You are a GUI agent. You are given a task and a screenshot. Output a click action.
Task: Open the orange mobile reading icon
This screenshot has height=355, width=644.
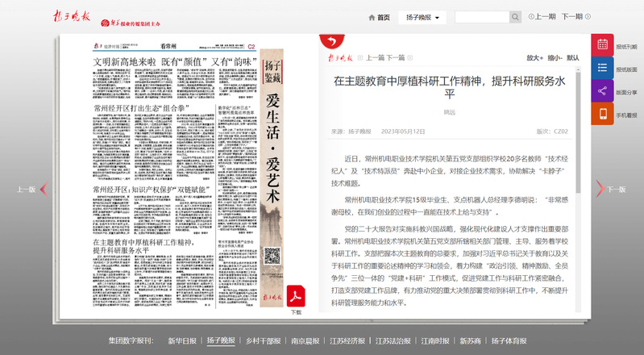[602, 115]
